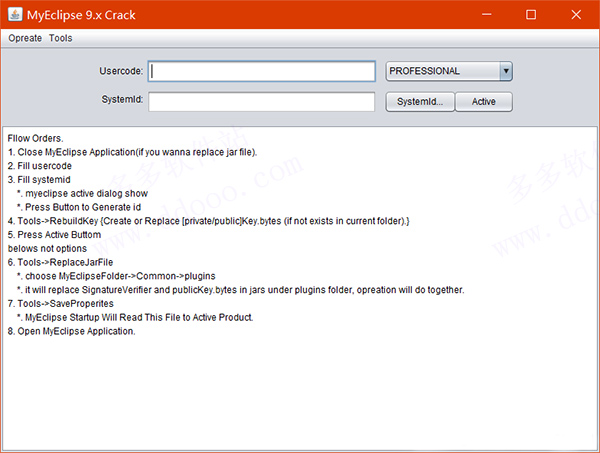This screenshot has width=600, height=453.
Task: Click into the SystemId text field
Action: pos(262,102)
